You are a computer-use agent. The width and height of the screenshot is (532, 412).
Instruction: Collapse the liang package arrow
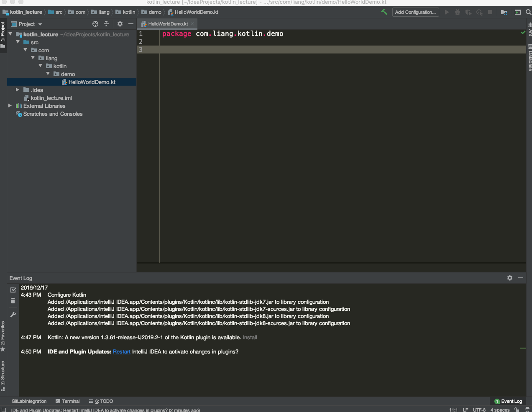33,58
